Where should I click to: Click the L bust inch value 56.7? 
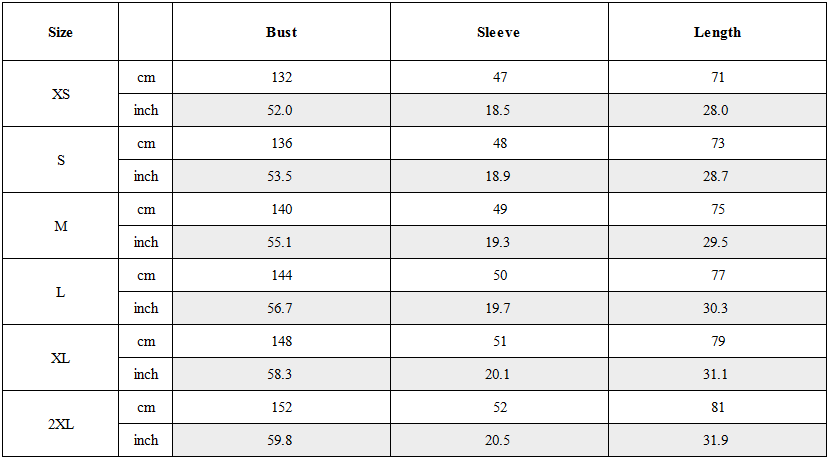click(280, 308)
